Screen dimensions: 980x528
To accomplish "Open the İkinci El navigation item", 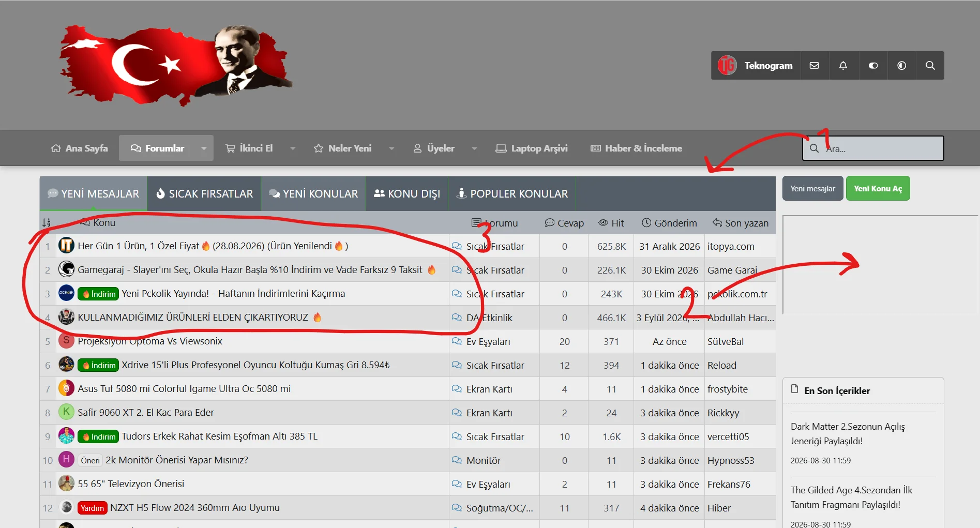I will [249, 148].
